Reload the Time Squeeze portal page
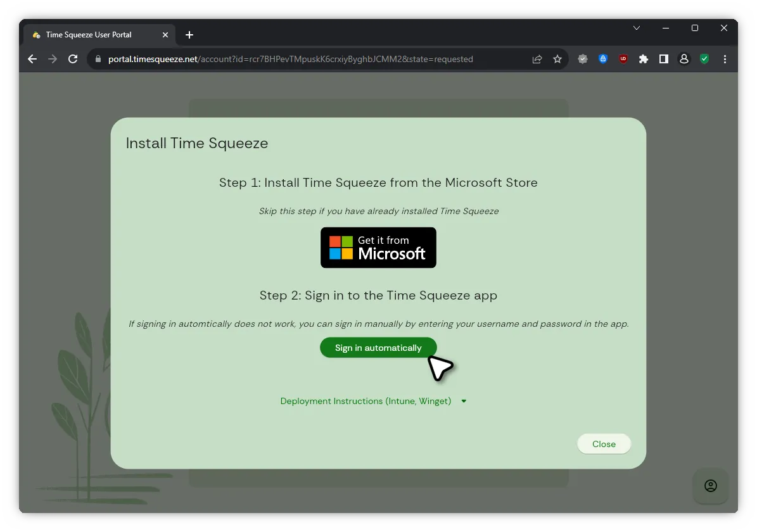 (73, 59)
